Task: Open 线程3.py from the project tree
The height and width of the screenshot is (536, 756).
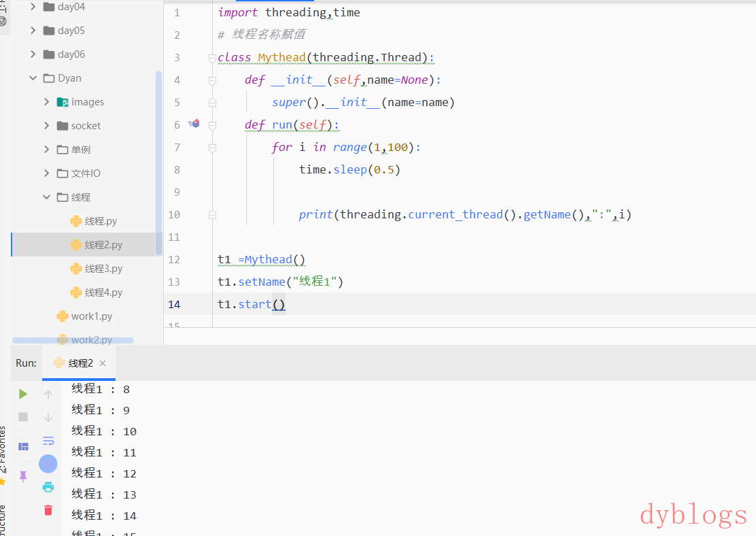Action: (x=103, y=269)
